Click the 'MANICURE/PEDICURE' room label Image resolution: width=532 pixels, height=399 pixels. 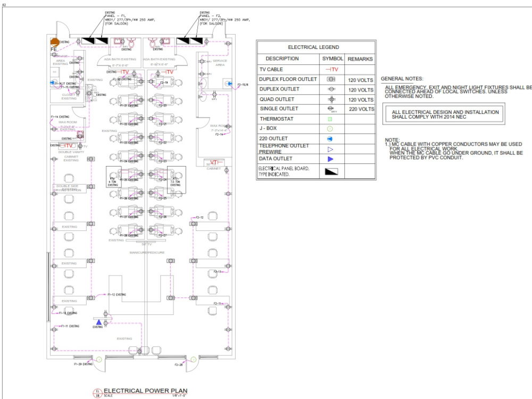coord(147,252)
